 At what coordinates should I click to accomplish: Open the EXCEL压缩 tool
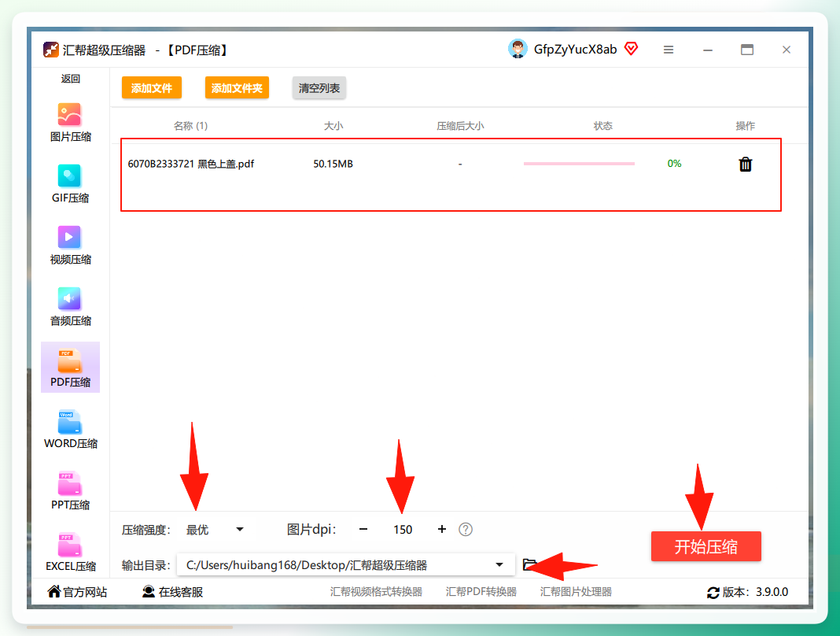click(x=70, y=552)
